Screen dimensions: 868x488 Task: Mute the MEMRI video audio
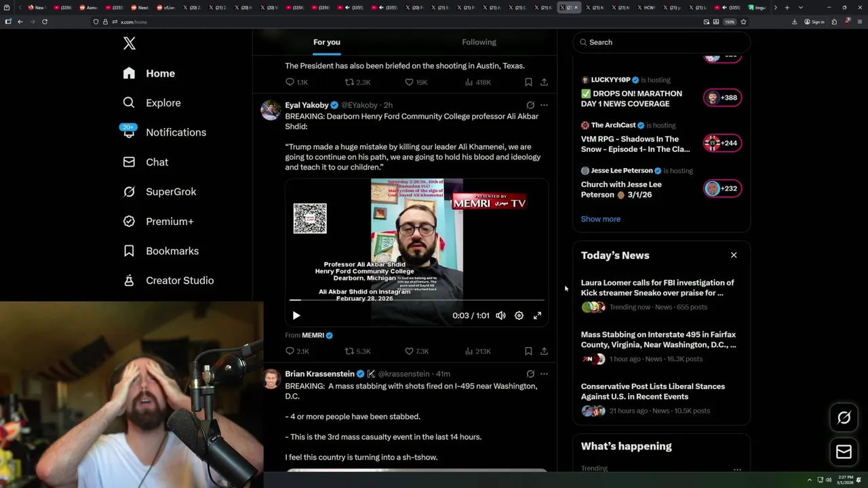point(500,316)
